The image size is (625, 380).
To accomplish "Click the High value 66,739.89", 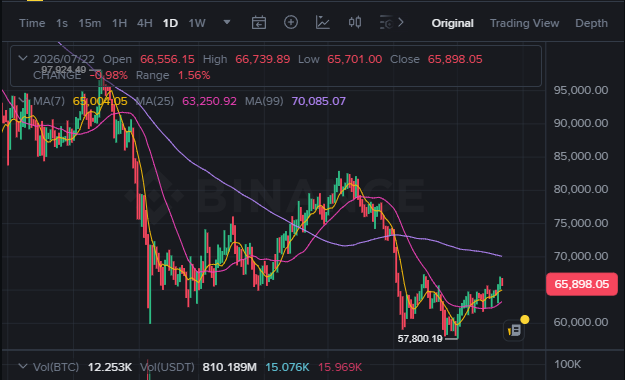I will point(263,59).
